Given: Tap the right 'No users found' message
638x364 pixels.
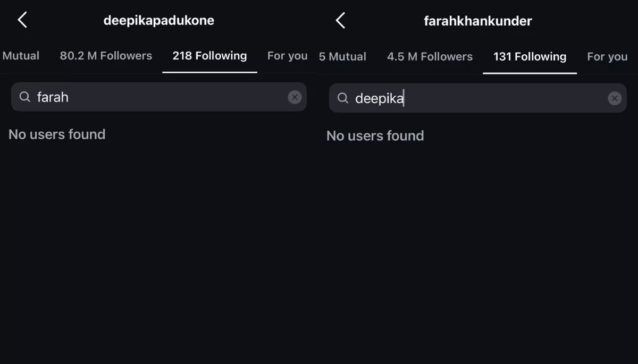Looking at the screenshot, I should [x=375, y=136].
